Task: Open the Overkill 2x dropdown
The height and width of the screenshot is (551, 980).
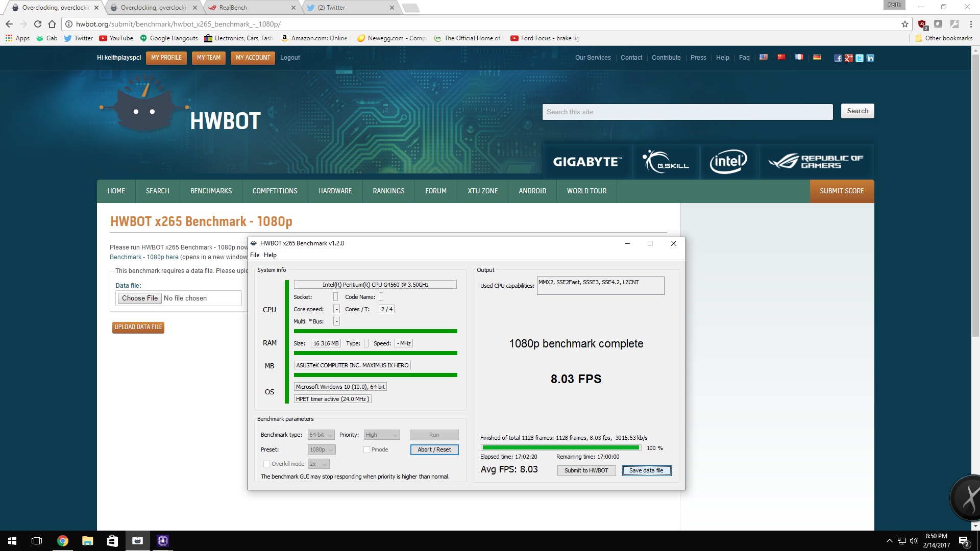Action: tap(318, 464)
